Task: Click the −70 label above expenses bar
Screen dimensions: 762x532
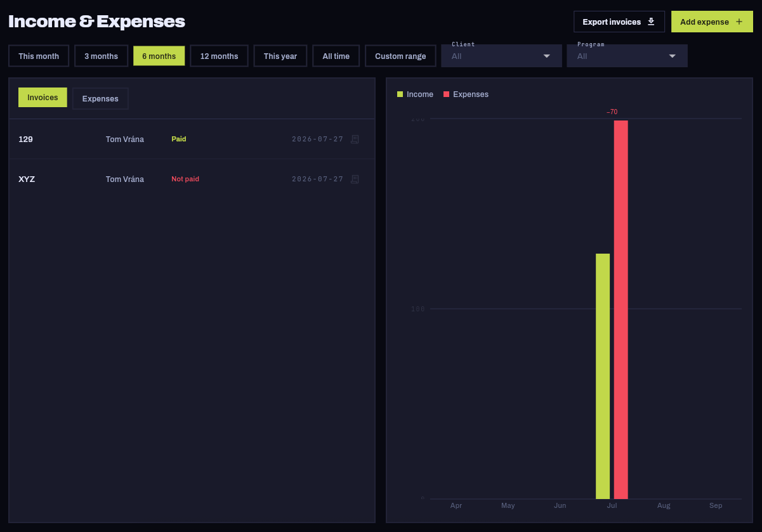Action: click(612, 112)
